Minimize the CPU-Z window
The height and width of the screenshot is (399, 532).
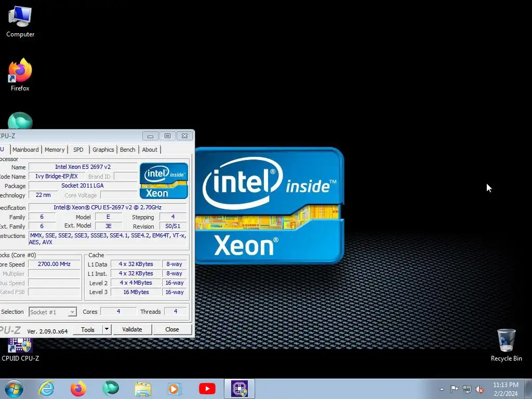150,136
